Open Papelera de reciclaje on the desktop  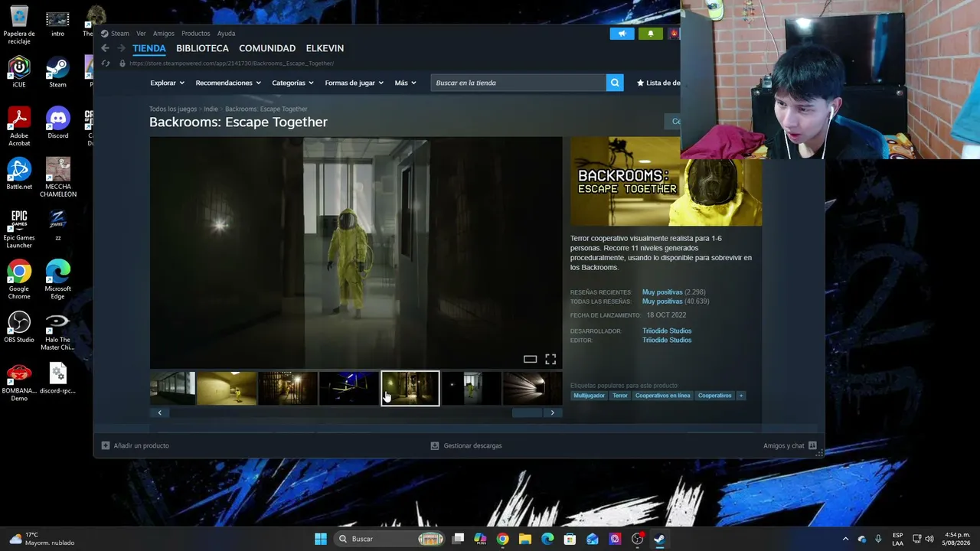tap(19, 24)
